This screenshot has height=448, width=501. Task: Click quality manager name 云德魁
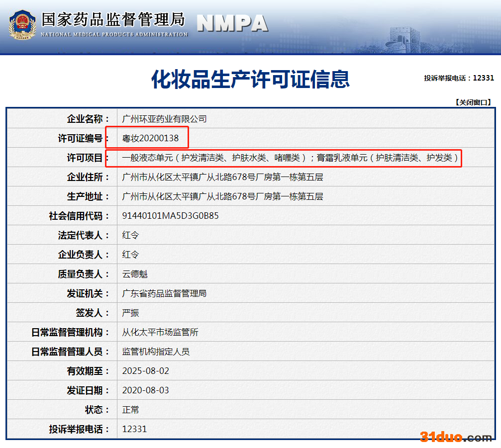[x=135, y=274]
